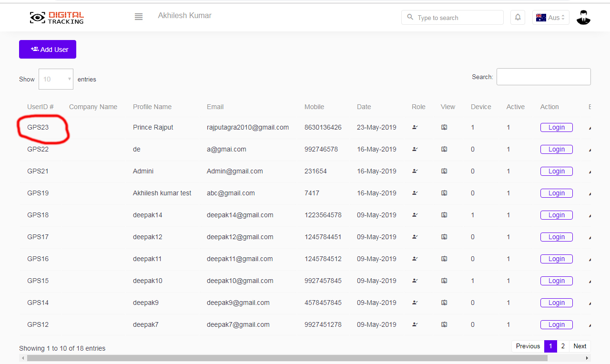Image resolution: width=610 pixels, height=364 pixels.
Task: Click View icon for deepak10
Action: point(444,281)
